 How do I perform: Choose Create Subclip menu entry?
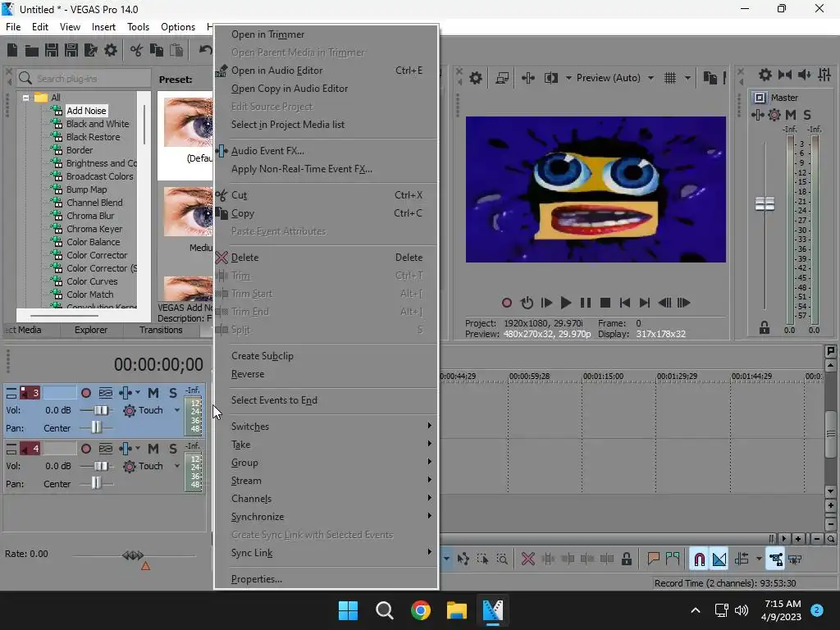click(x=326, y=356)
